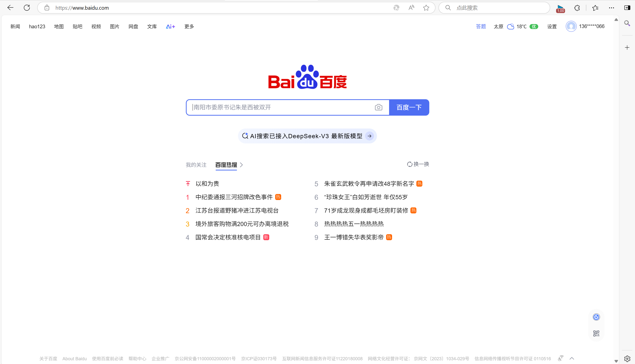635x364 pixels.
Task: Open sidebar settings gear icon
Action: [627, 359]
